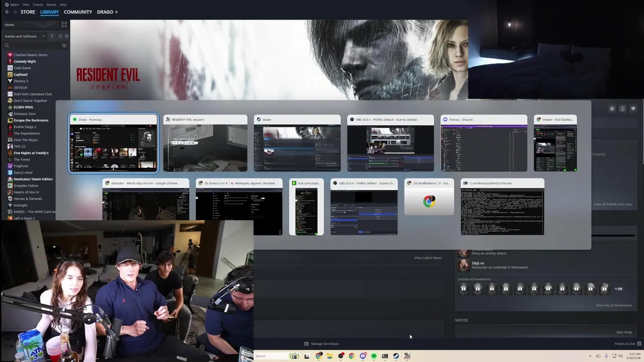Select DEVOUR in library list
This screenshot has width=644, height=362.
click(x=20, y=87)
